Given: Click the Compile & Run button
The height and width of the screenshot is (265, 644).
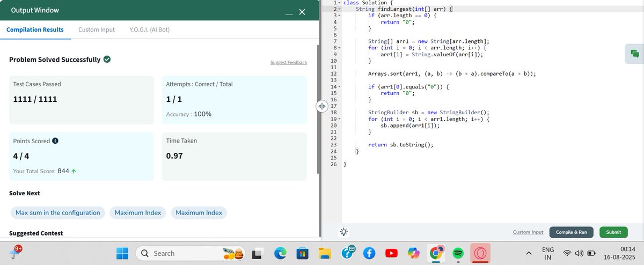Looking at the screenshot, I should click(x=572, y=232).
